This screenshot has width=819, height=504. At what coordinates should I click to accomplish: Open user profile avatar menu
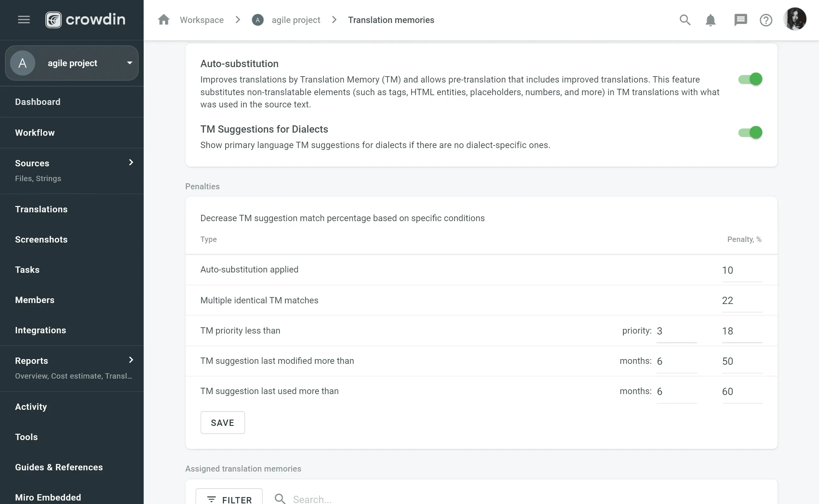[795, 19]
